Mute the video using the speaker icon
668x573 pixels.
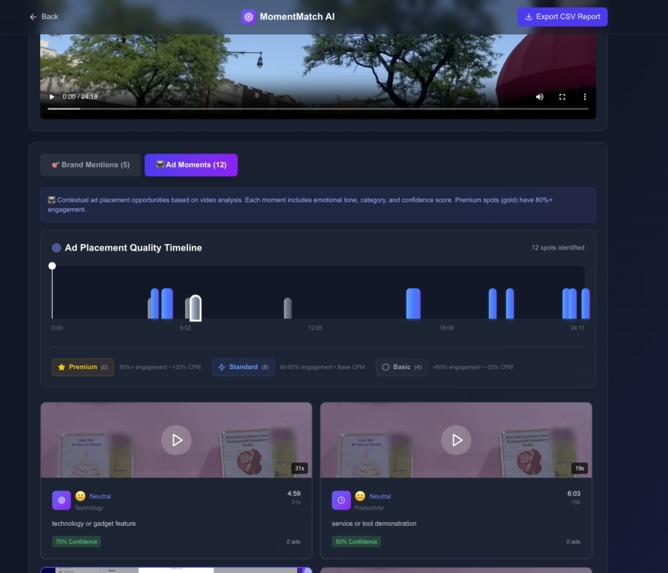click(x=539, y=97)
